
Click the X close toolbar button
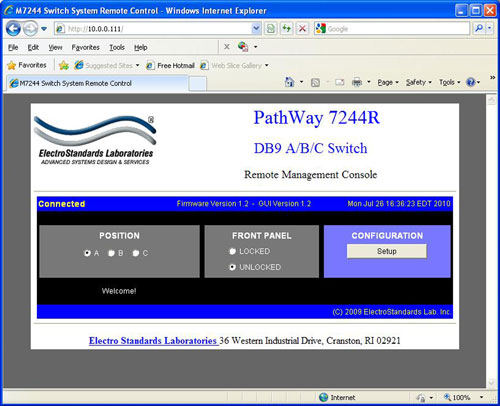click(227, 47)
